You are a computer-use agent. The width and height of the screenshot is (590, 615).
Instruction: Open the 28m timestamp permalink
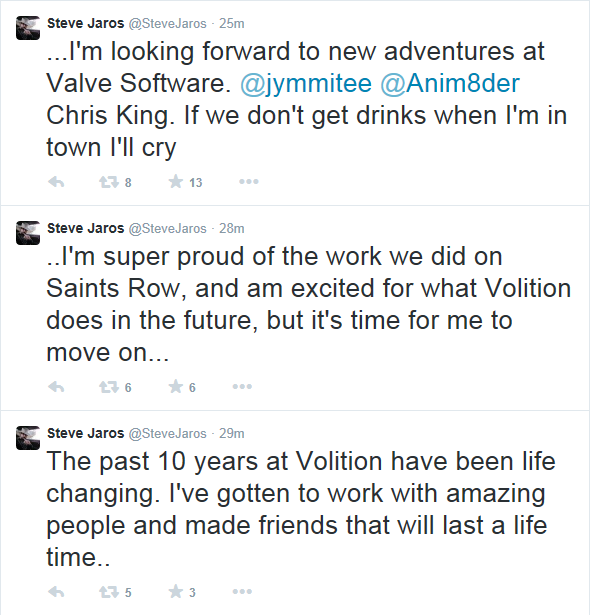point(231,228)
